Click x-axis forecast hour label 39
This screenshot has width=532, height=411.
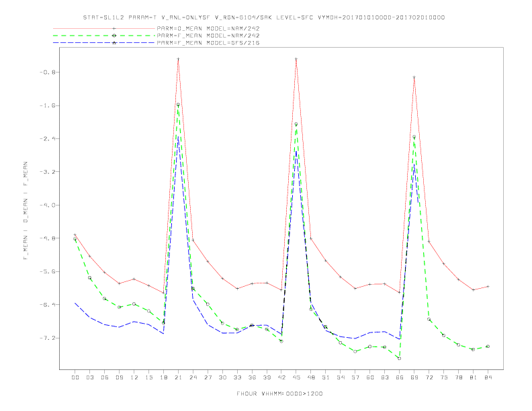point(267,377)
